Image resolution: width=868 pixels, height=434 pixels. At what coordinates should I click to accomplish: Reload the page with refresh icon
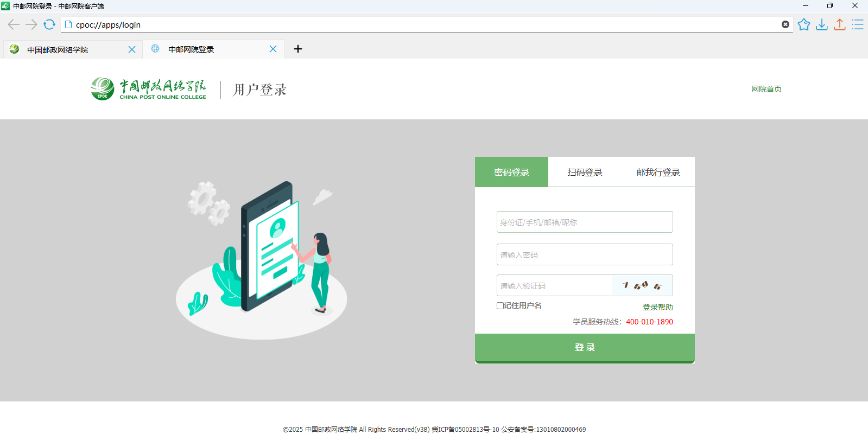[x=49, y=24]
